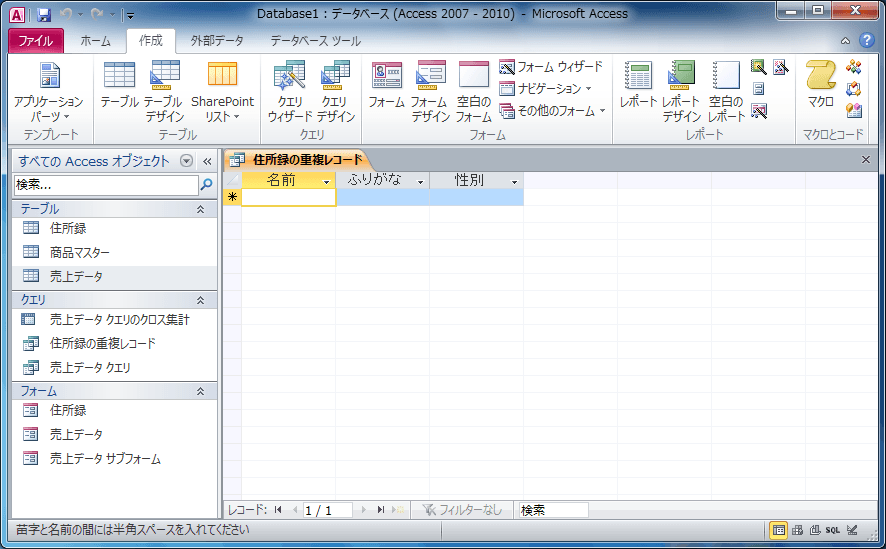Screen dimensions: 886x549
Task: Create a report with the レポート icon
Action: coord(638,85)
